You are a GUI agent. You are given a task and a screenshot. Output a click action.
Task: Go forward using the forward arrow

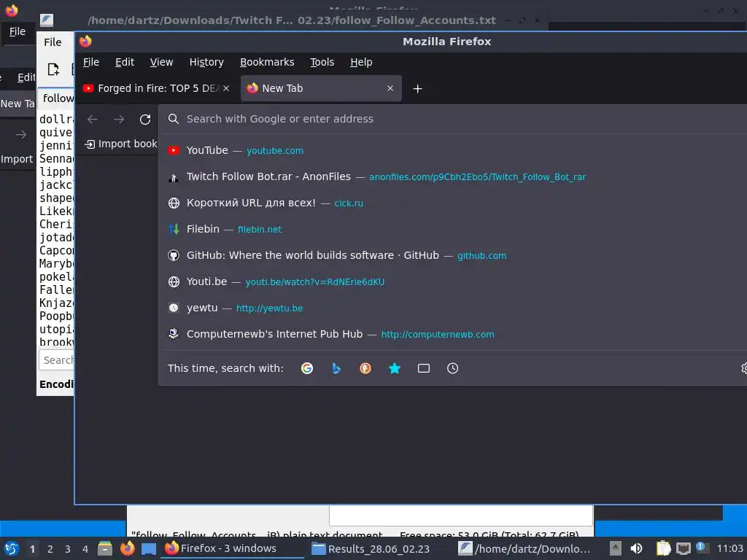coord(119,119)
